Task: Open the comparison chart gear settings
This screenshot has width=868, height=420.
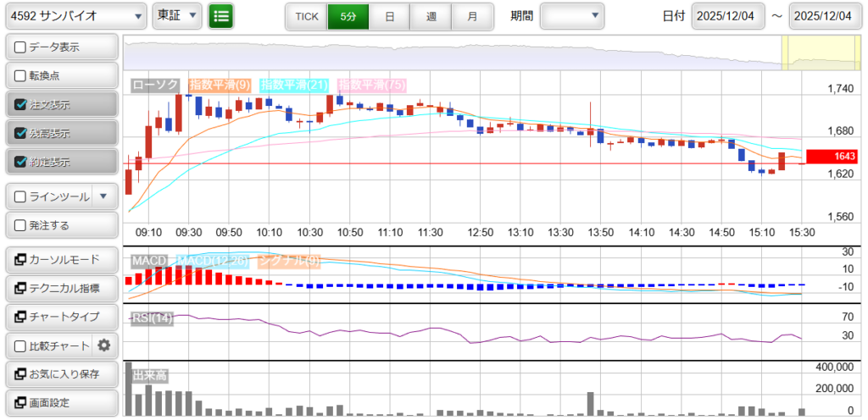Action: pos(104,345)
